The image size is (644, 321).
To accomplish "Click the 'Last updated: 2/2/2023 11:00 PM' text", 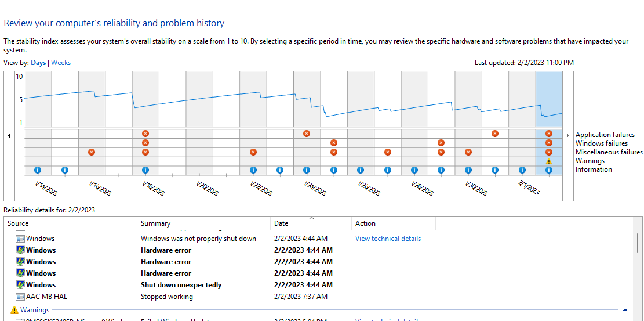I will tap(524, 63).
